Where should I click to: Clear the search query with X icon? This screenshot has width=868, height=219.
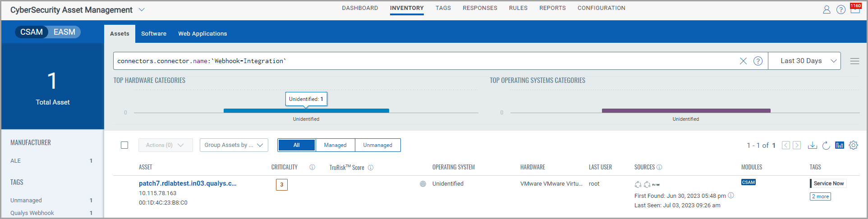pyautogui.click(x=743, y=61)
